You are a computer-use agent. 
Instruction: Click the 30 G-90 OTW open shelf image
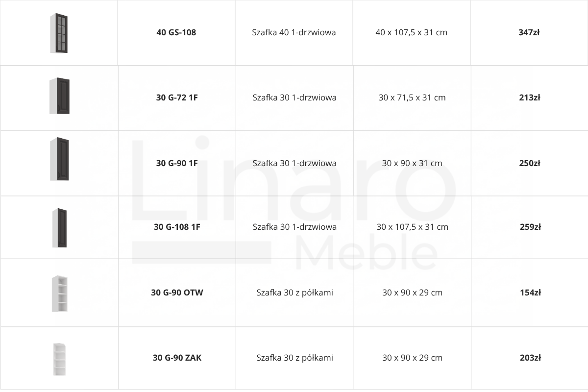point(59,294)
